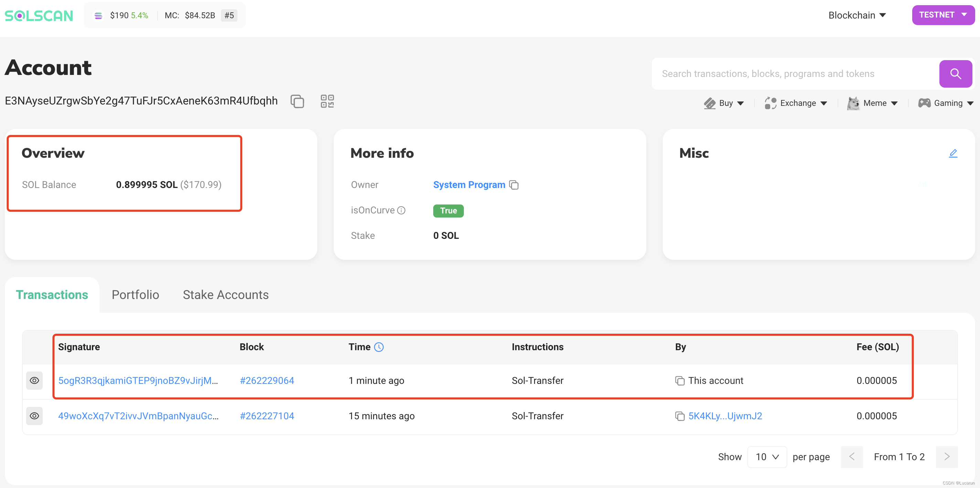
Task: Open the System Program link
Action: click(469, 185)
